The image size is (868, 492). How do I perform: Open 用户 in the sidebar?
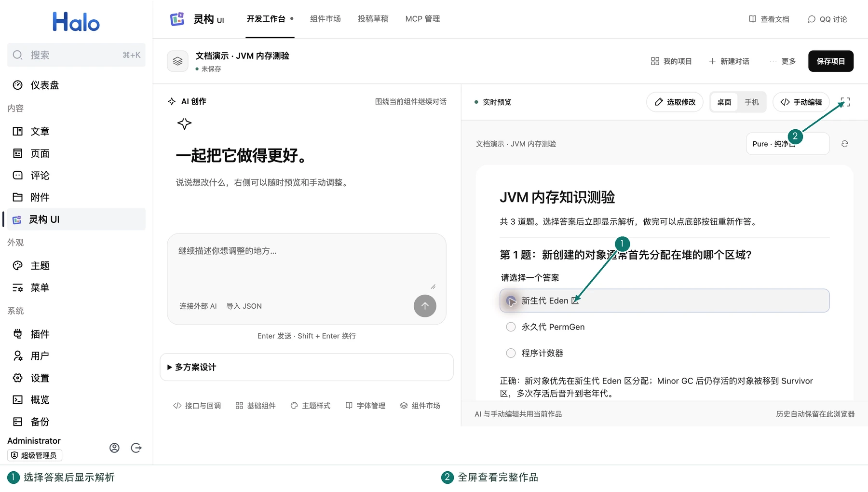tap(76, 356)
